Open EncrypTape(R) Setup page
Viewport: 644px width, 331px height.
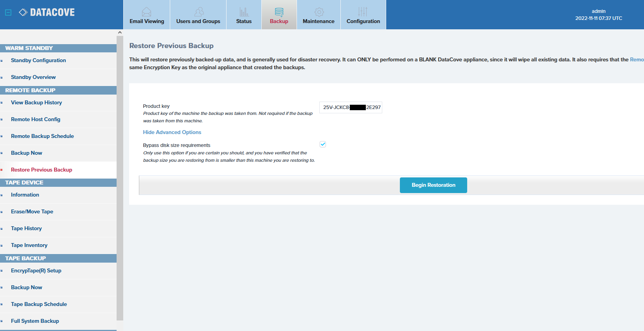[36, 271]
